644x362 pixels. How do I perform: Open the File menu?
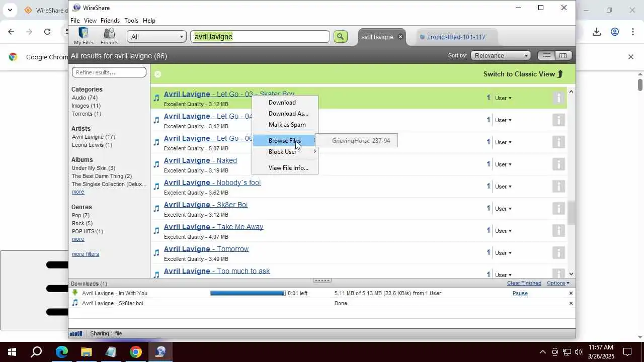pos(75,21)
